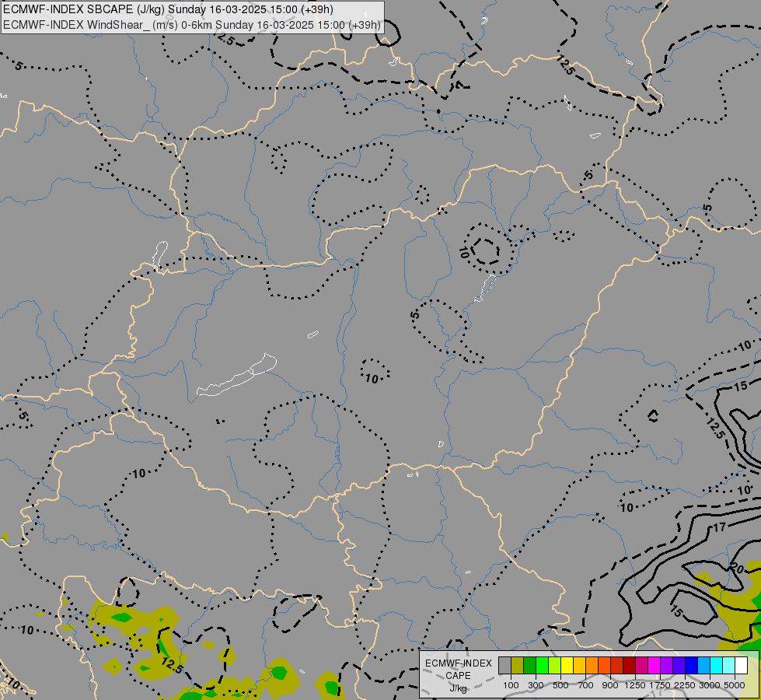Click the pure yellow legend swatch
761x700 pixels.
pyautogui.click(x=567, y=665)
